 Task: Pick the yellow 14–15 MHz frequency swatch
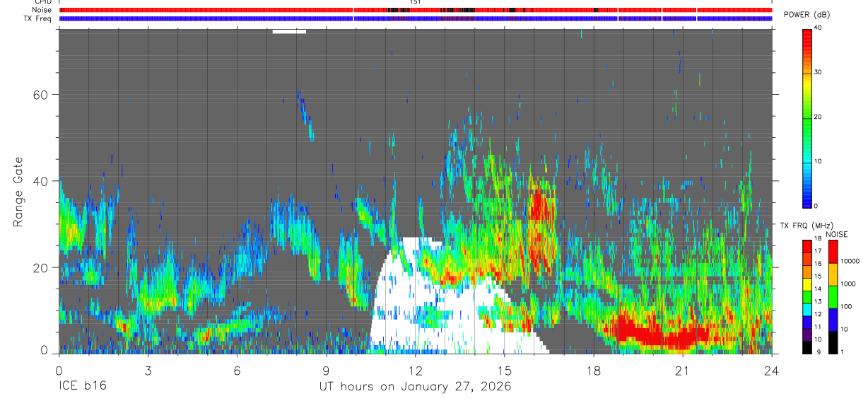[x=807, y=284]
